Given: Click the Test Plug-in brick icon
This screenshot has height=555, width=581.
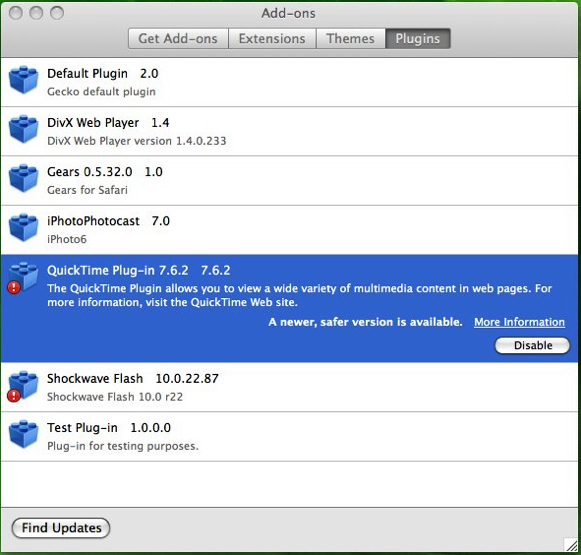Looking at the screenshot, I should [x=23, y=434].
